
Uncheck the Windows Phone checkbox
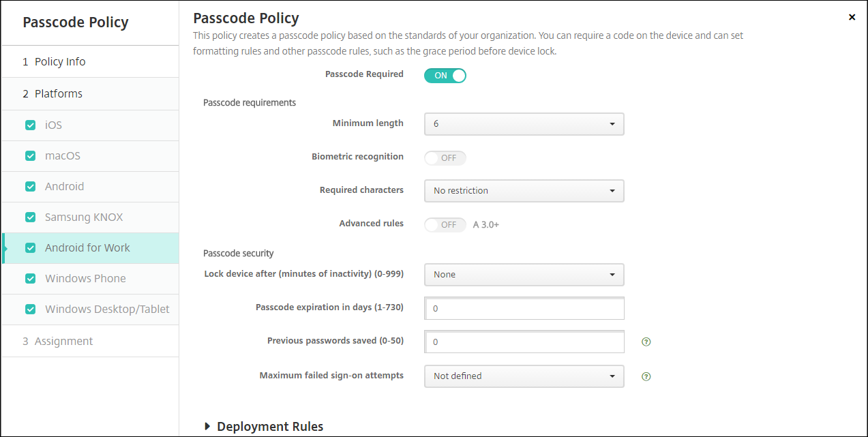click(30, 279)
